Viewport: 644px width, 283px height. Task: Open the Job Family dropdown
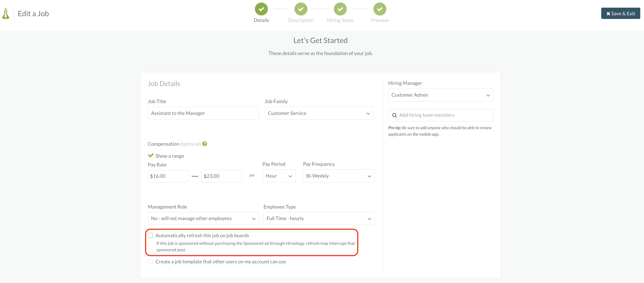pos(319,113)
